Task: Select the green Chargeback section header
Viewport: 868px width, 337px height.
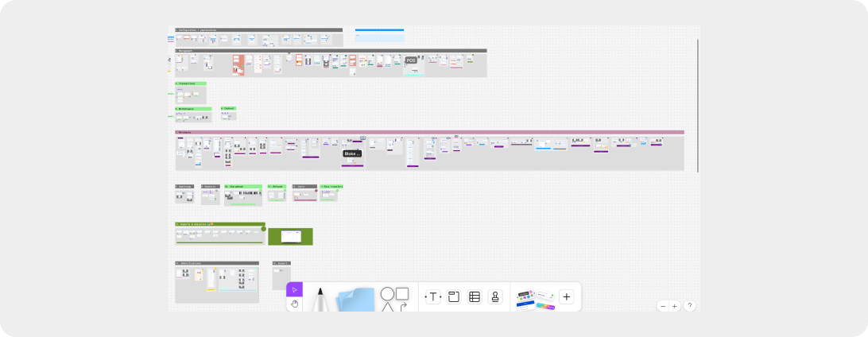Action: pyautogui.click(x=243, y=187)
